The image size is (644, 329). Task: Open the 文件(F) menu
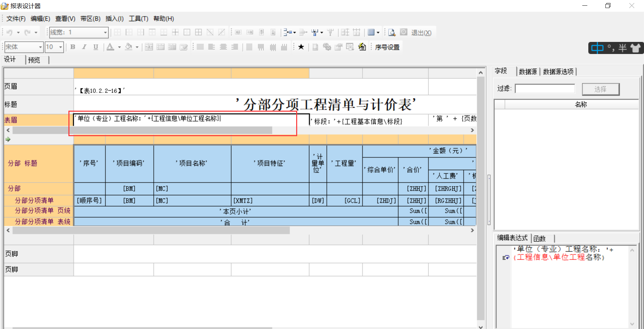pyautogui.click(x=16, y=19)
